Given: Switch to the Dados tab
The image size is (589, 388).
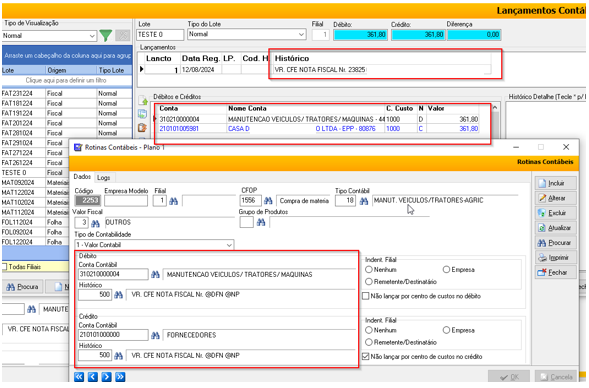Looking at the screenshot, I should click(x=82, y=177).
